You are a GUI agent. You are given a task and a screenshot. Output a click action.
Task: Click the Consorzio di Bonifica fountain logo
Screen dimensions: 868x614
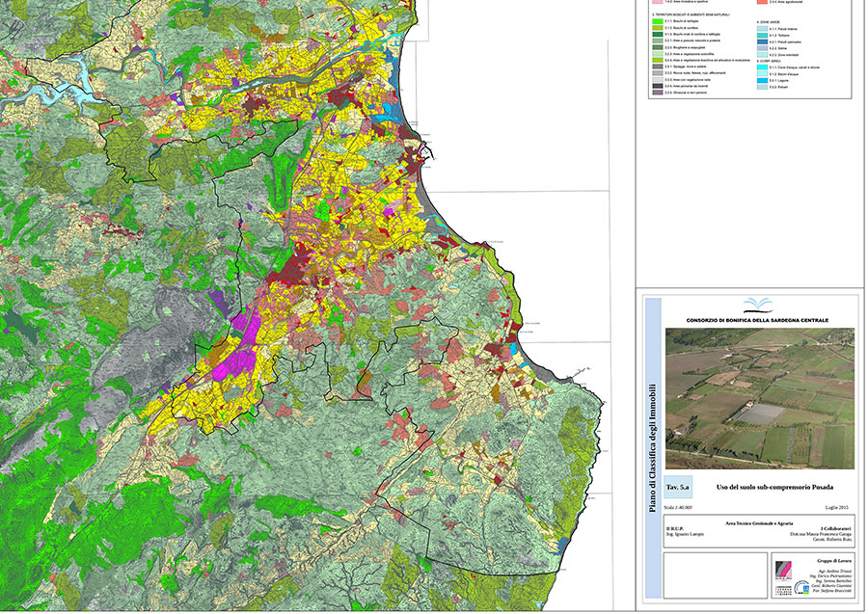coord(757,307)
